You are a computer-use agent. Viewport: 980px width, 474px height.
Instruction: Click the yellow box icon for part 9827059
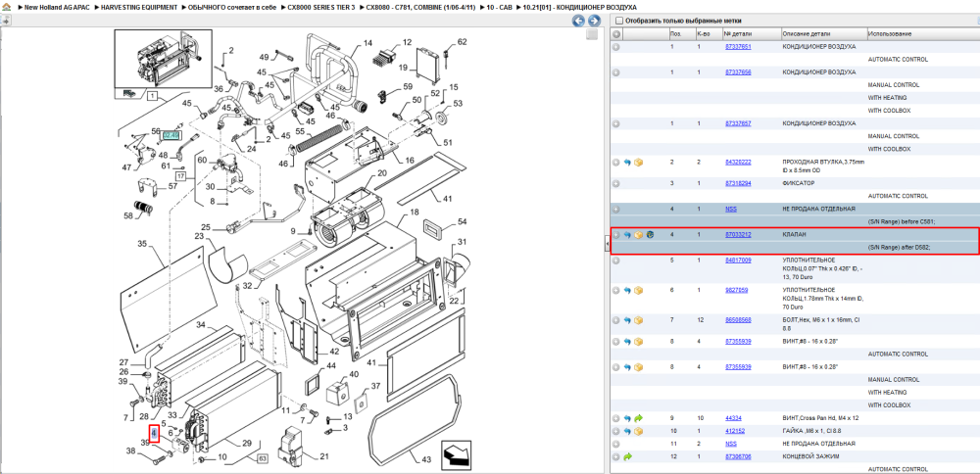[638, 291]
